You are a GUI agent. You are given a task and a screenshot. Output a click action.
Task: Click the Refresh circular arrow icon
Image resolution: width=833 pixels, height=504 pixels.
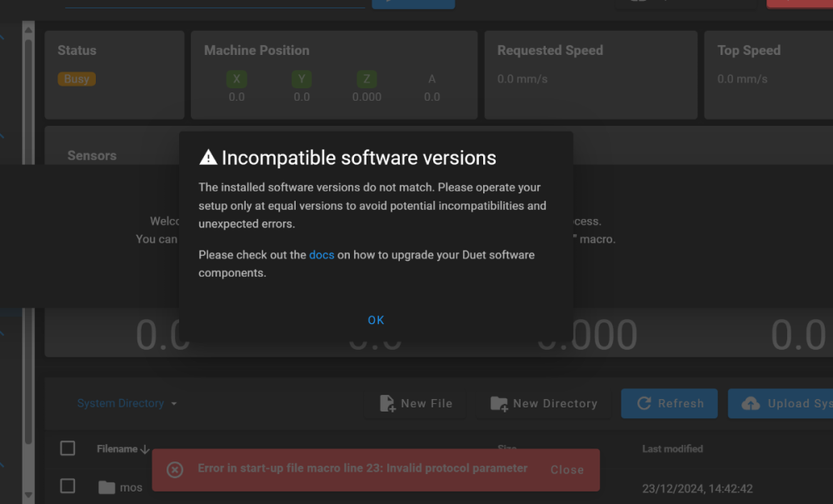coord(644,404)
